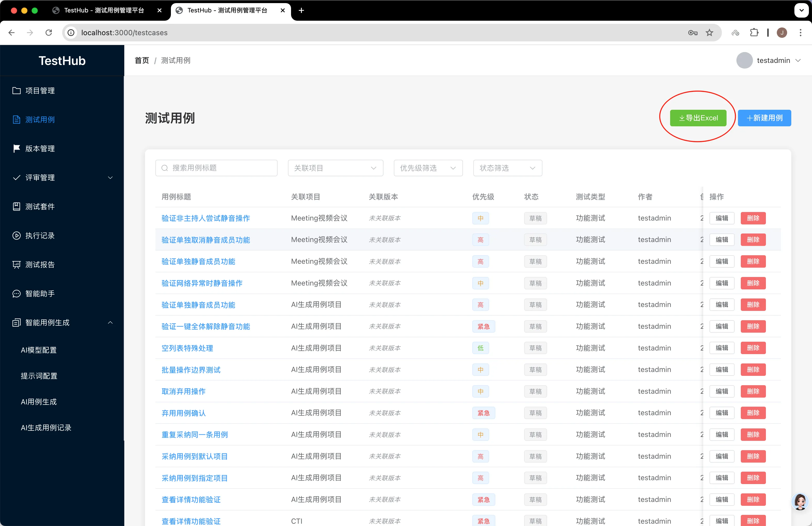Screen dimensions: 812x526
Task: Click the browser extensions puzzle icon
Action: tap(754, 33)
